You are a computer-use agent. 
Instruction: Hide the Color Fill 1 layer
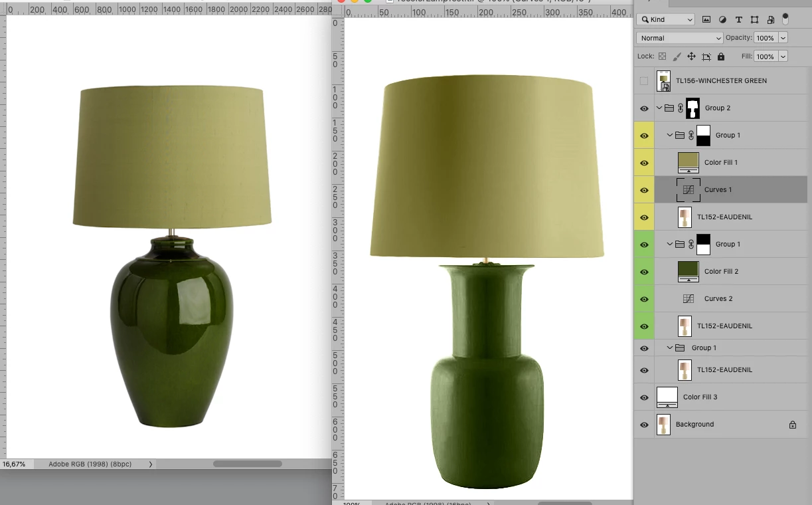point(644,163)
